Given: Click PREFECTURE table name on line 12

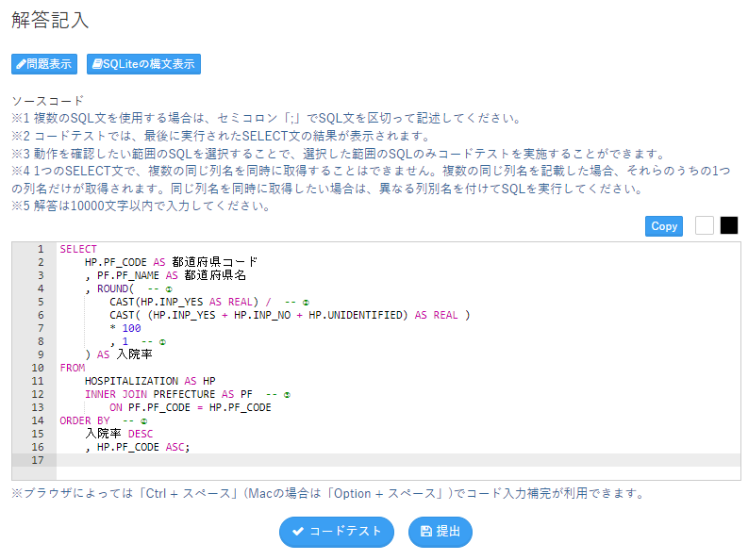Looking at the screenshot, I should [184, 395].
